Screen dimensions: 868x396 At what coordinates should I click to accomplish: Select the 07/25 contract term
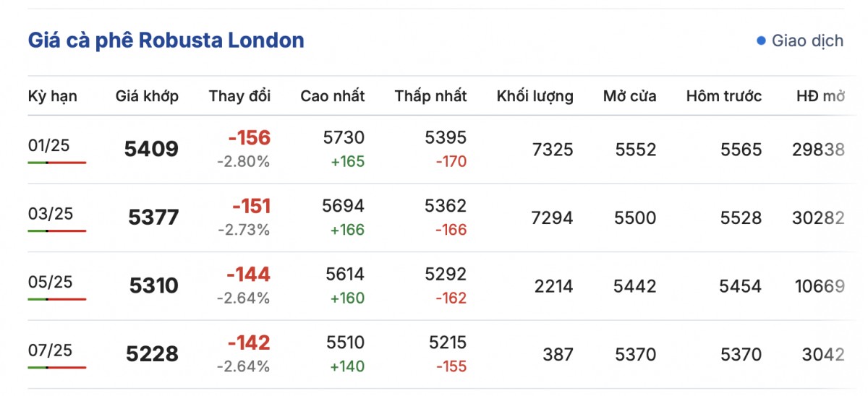50,350
